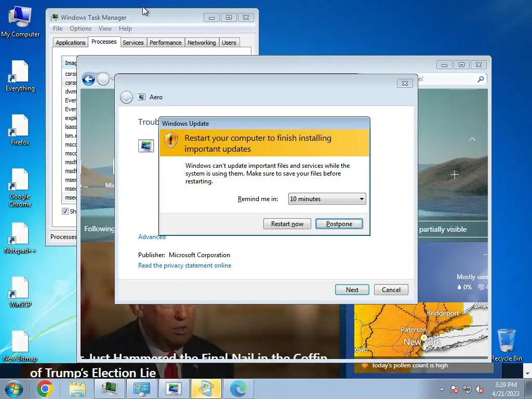Screen dimensions: 532x399
Task: Switch to Windows Update taskbar button
Action: [x=206, y=389]
